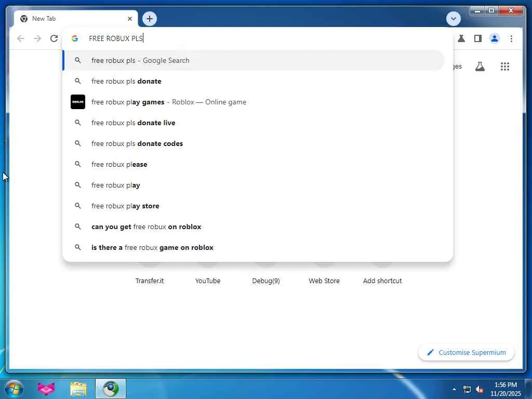Viewport: 532px width, 399px height.
Task: Click in the address bar text field
Action: tap(258, 38)
